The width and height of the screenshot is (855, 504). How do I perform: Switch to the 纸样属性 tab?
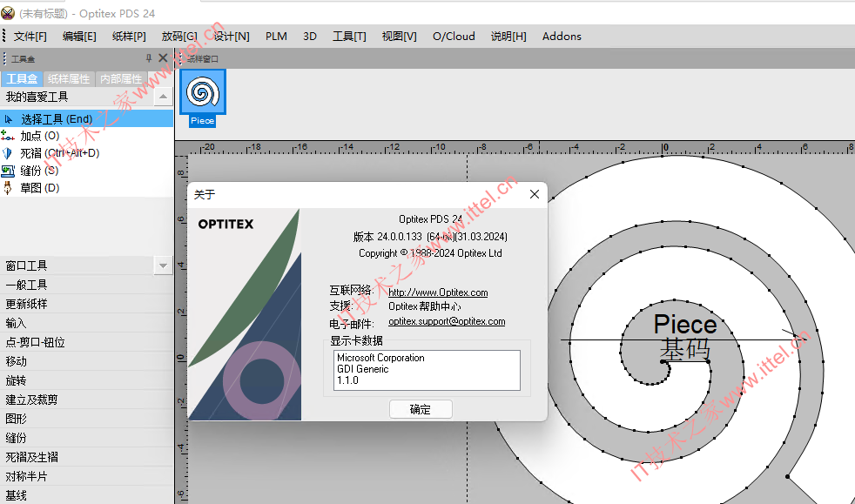pyautogui.click(x=69, y=79)
